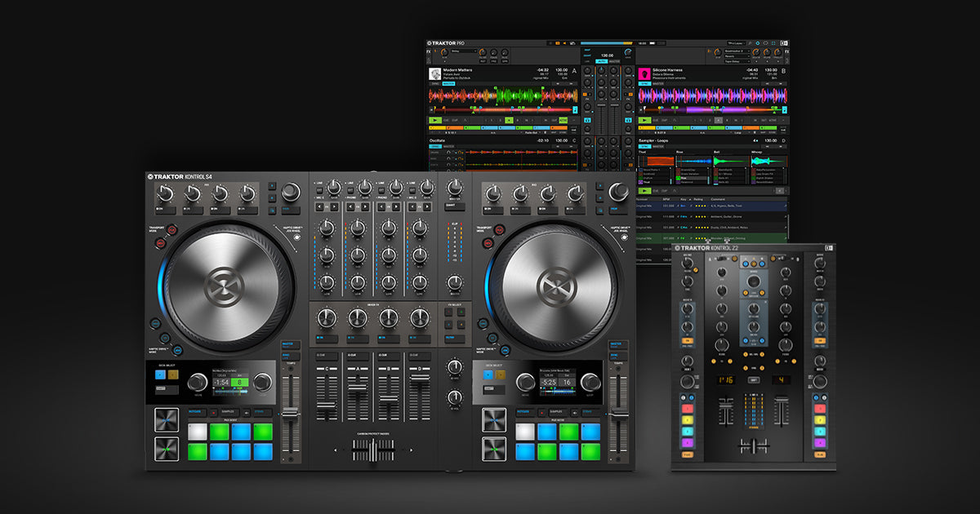This screenshot has width=980, height=514.
Task: Click the CUE button on deck D
Action: click(x=656, y=191)
